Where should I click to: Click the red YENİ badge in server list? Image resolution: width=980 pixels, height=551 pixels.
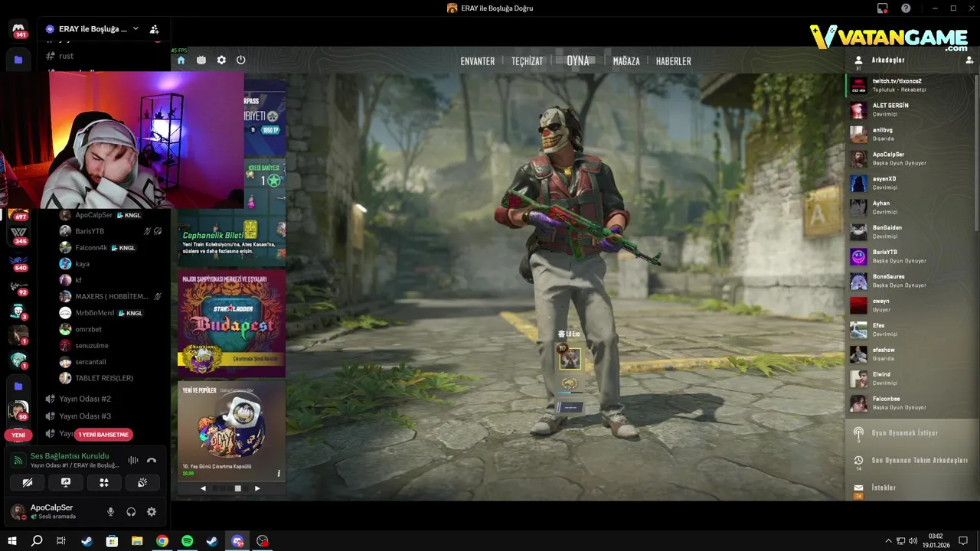18,435
